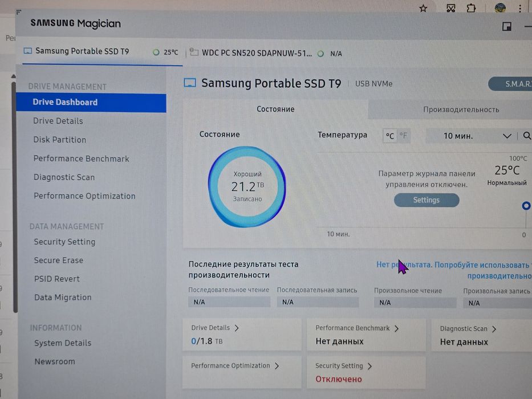Screen dimensions: 532x399
Task: Open Performance Benchmark in sidebar
Action: (82, 159)
